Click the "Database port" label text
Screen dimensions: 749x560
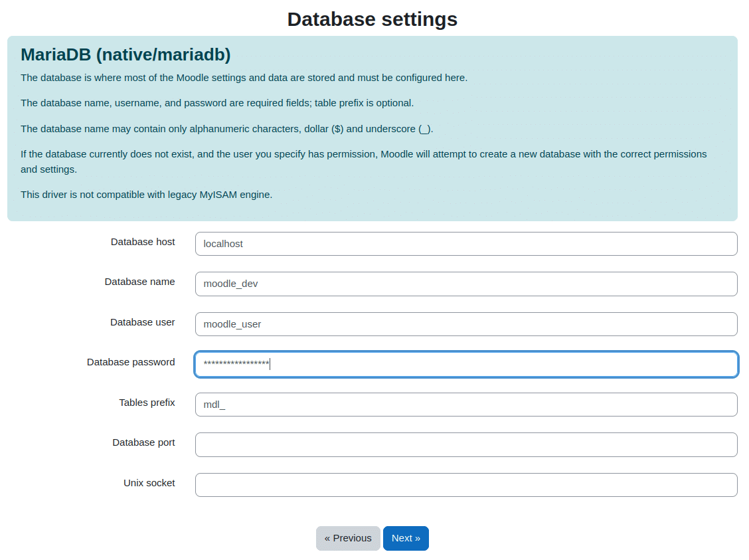[143, 442]
